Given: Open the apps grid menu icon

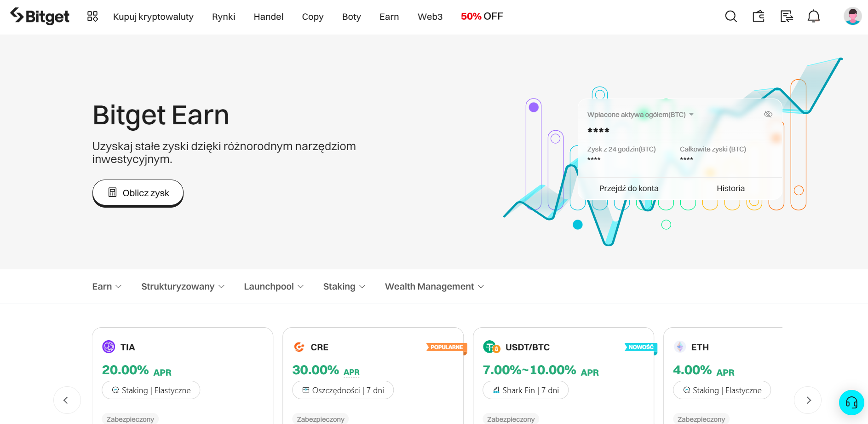Looking at the screenshot, I should pyautogui.click(x=92, y=17).
